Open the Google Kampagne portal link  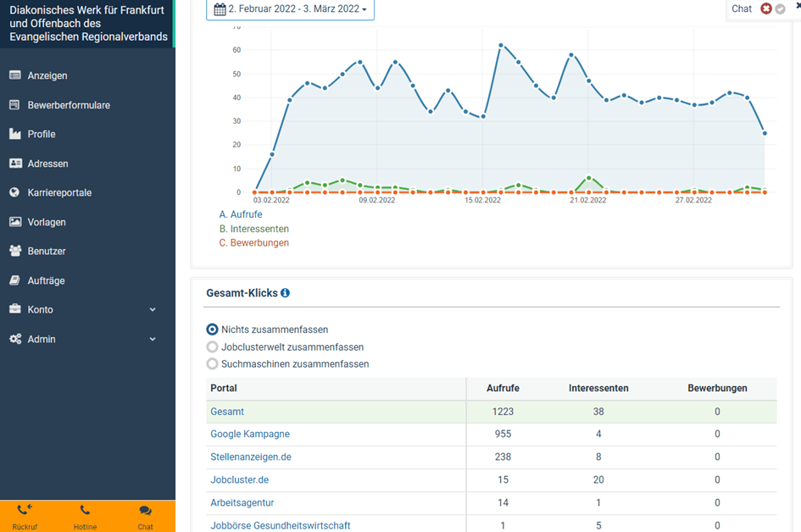pyautogui.click(x=250, y=434)
